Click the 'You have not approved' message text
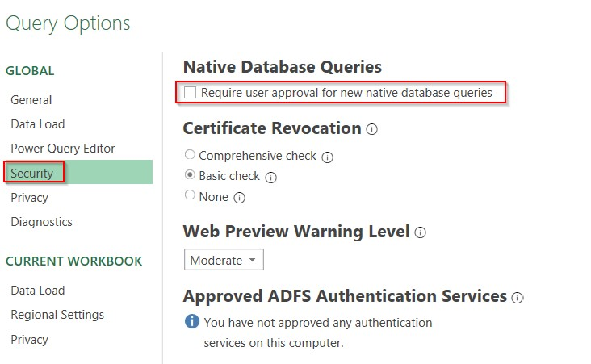The image size is (591, 364). click(x=318, y=333)
